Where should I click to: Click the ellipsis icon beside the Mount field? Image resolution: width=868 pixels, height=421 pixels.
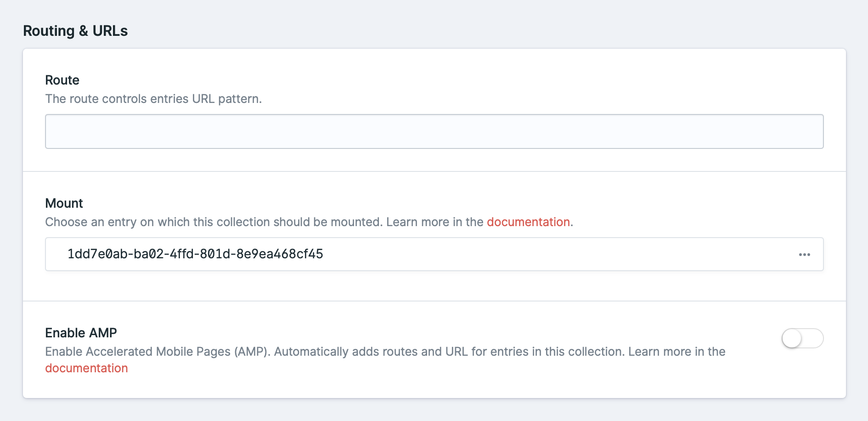tap(805, 254)
